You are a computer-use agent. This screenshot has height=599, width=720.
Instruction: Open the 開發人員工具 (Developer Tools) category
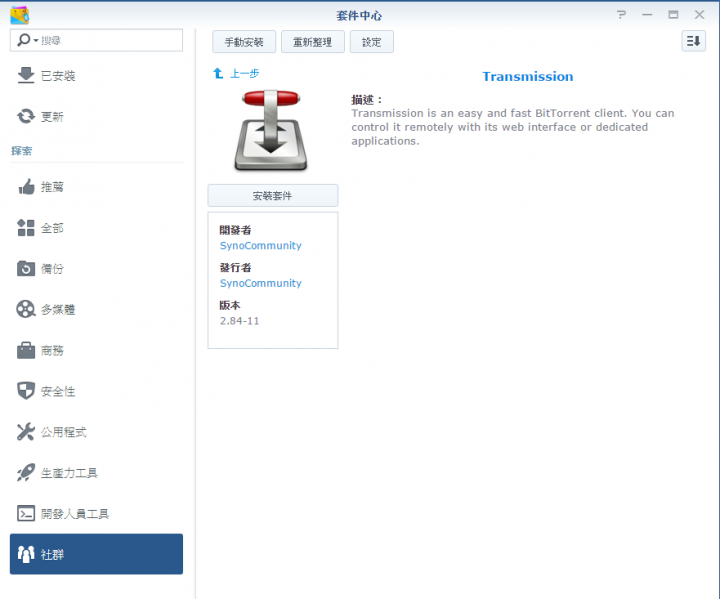96,514
